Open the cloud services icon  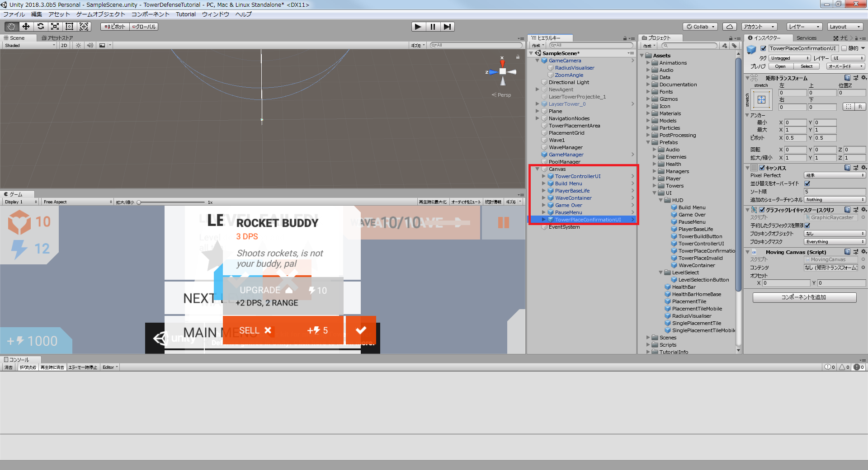730,27
